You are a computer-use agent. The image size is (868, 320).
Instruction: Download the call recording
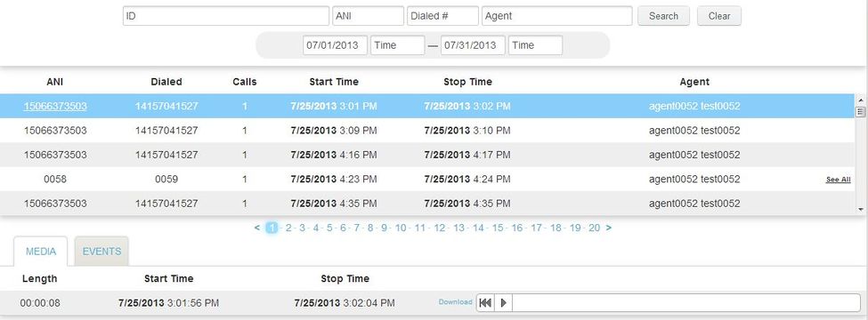[456, 301]
